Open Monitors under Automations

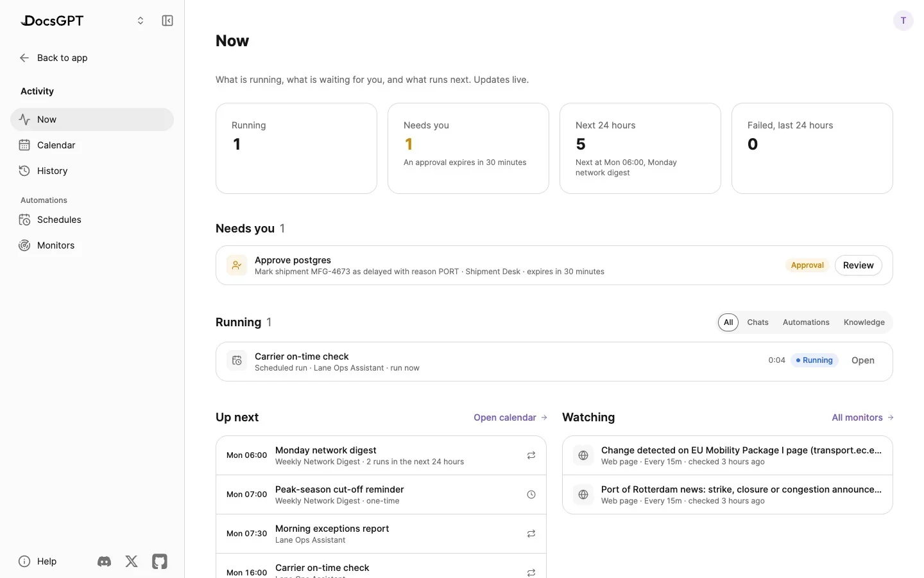(x=92, y=245)
